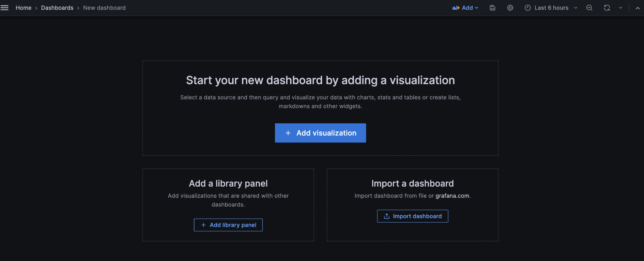Open the grafana.com link
The height and width of the screenshot is (261, 644).
(452, 196)
